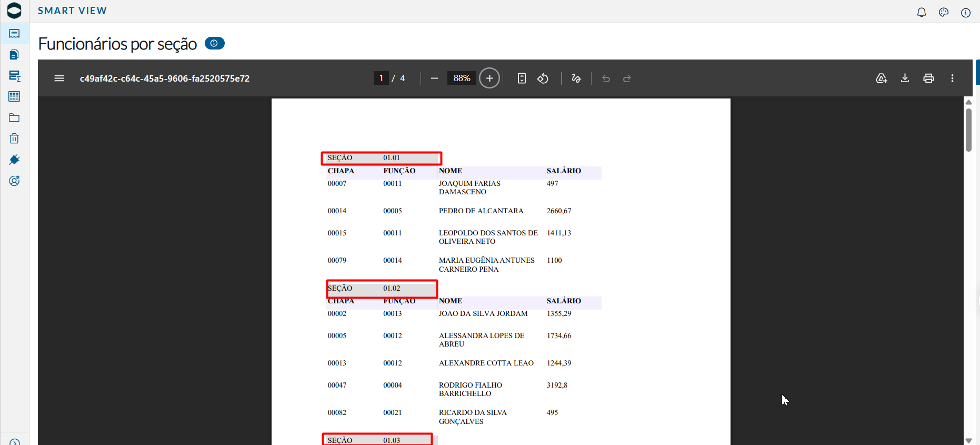Screen dimensions: 980x445
Task: Click the salary value 1411,13
Action: click(559, 233)
